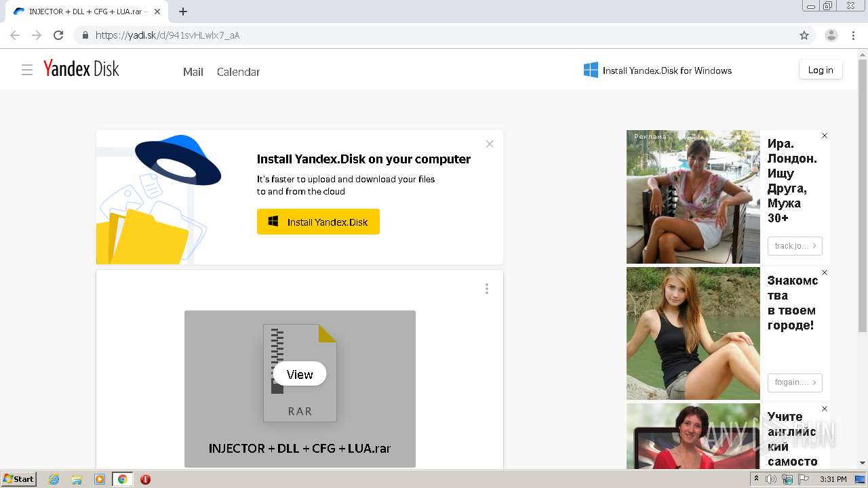The width and height of the screenshot is (868, 488).
Task: Open the volume control tray icon
Action: tap(771, 479)
